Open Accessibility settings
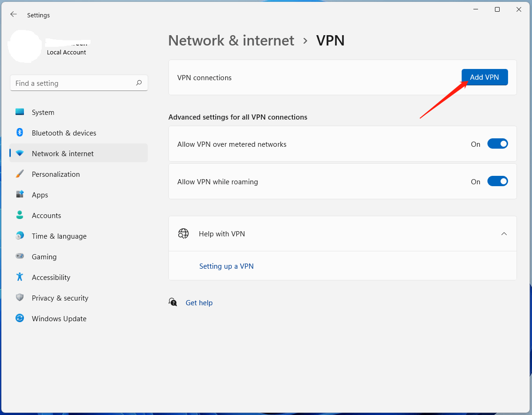This screenshot has width=532, height=415. click(79, 277)
